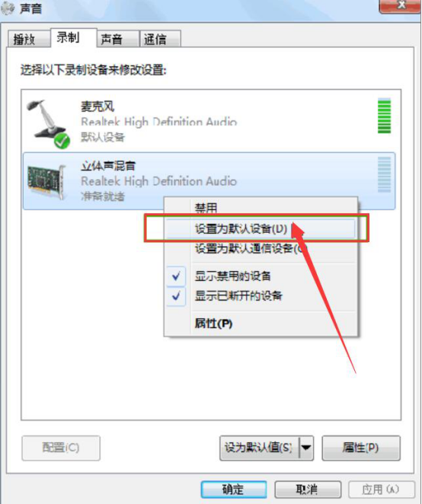Click the stereo mix sound card icon
The height and width of the screenshot is (504, 422).
(x=46, y=182)
